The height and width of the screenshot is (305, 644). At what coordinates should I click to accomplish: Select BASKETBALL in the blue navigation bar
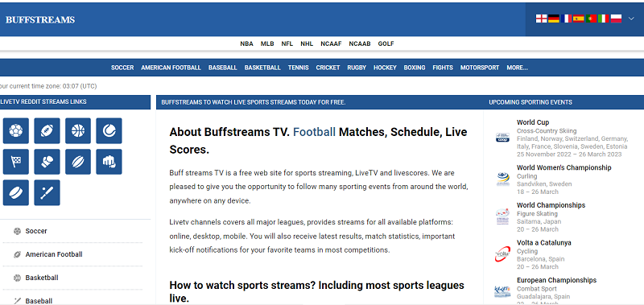262,68
